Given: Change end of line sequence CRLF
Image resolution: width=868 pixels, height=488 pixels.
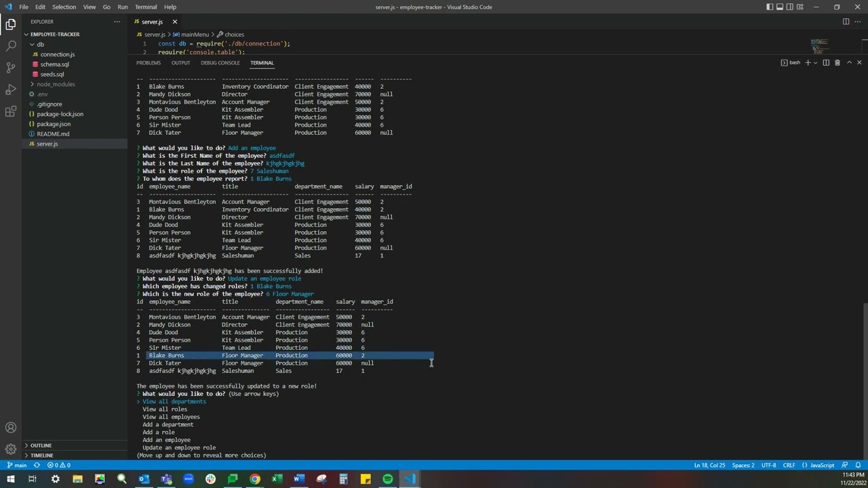Looking at the screenshot, I should tap(789, 465).
